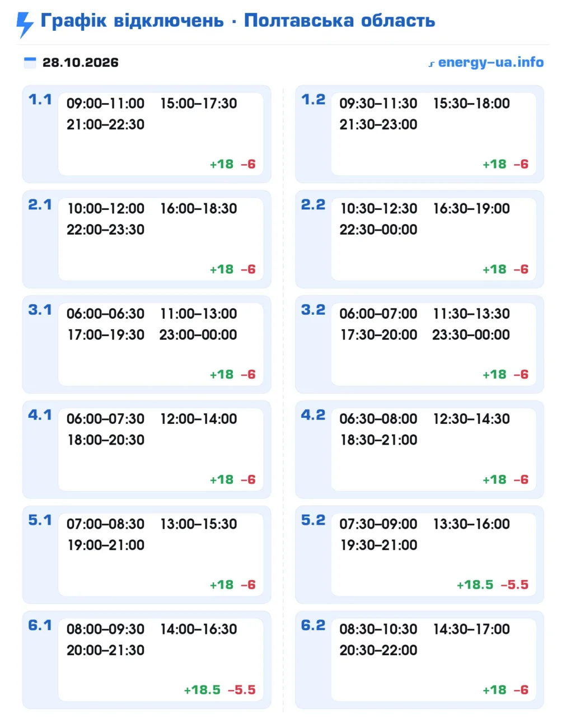The image size is (566, 728).
Task: Click the green +18.5 value in group 5.2
Action: (475, 585)
